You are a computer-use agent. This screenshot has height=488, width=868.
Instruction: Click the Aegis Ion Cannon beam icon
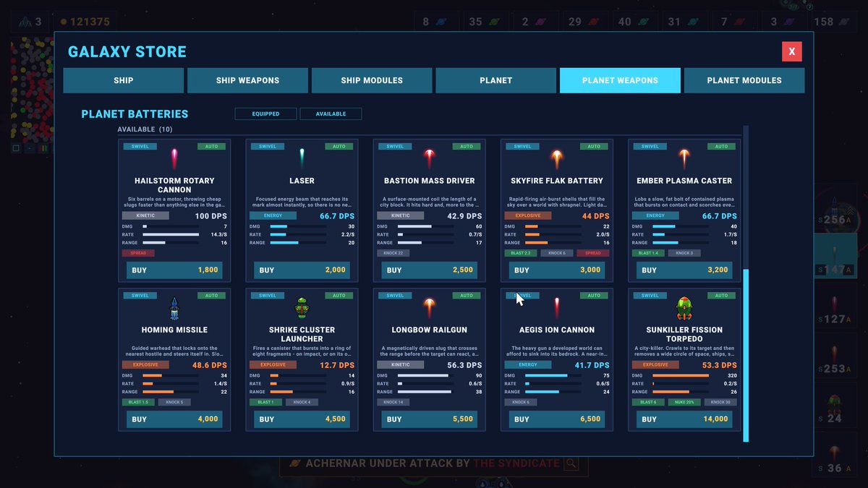[556, 309]
